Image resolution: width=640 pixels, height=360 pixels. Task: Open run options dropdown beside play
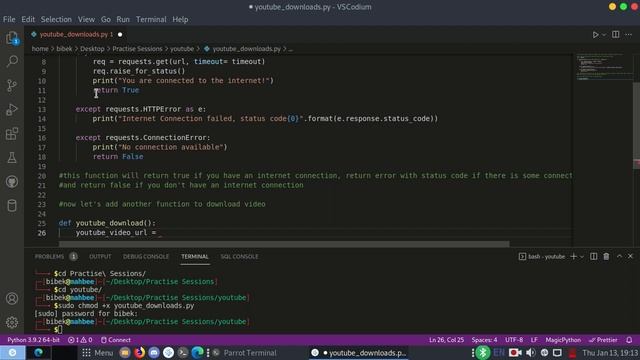pyautogui.click(x=604, y=35)
